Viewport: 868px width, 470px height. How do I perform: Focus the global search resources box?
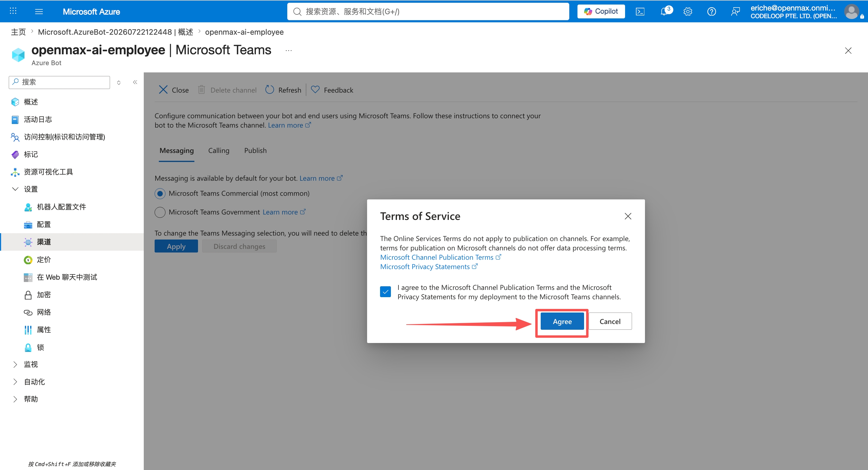(428, 11)
